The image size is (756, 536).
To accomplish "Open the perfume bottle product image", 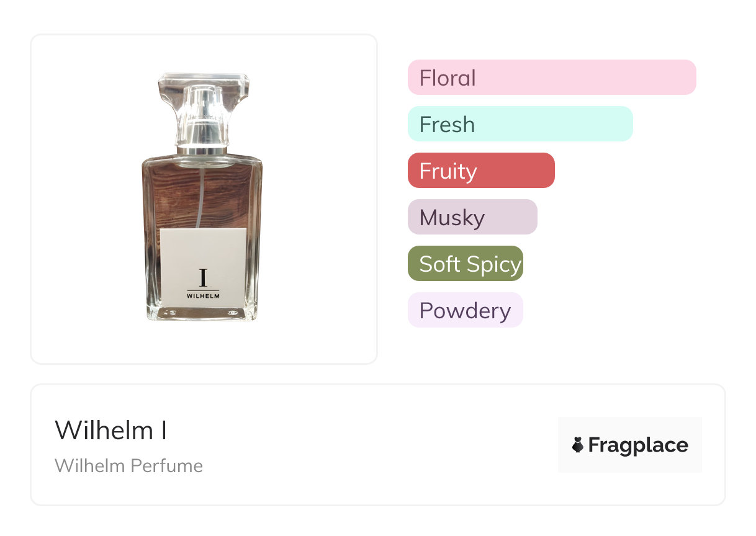I will coord(204,199).
